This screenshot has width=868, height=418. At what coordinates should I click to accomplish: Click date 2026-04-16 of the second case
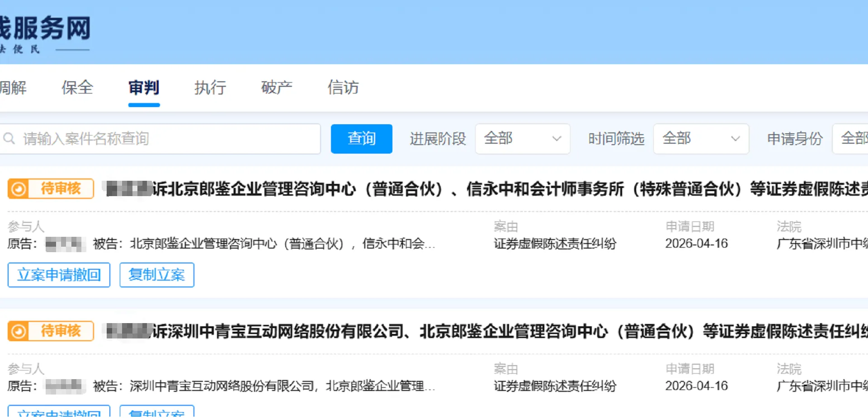coord(697,386)
